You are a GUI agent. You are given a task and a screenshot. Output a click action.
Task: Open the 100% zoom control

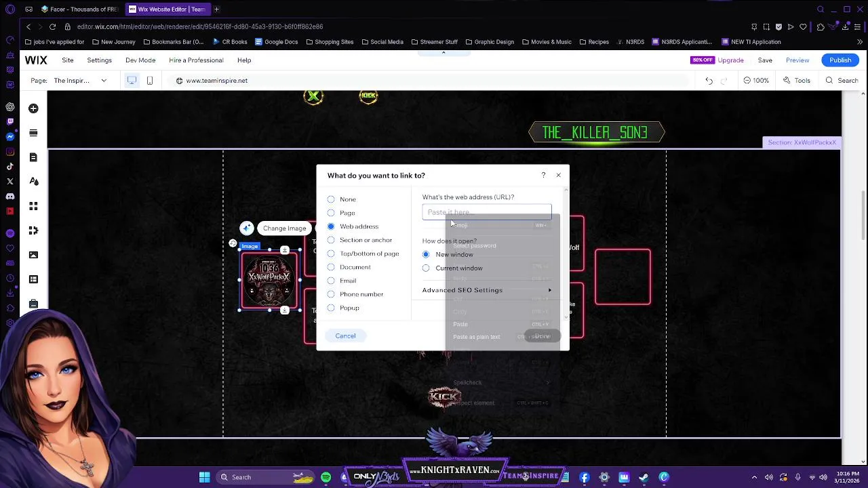pos(756,81)
